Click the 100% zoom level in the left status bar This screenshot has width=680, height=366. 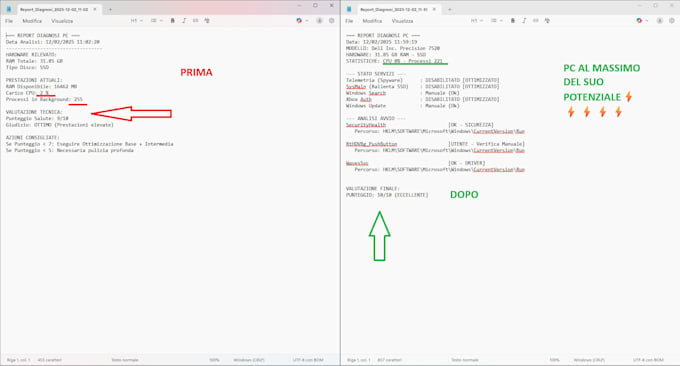(x=214, y=360)
